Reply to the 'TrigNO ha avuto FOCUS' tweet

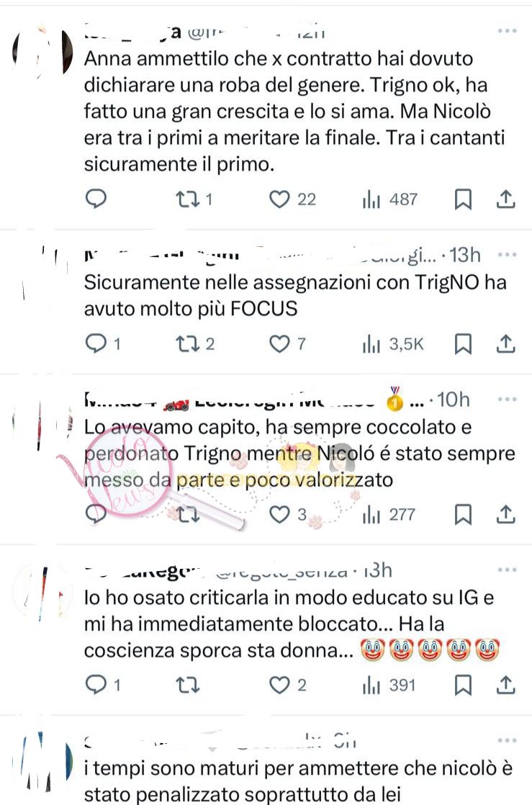103,343
